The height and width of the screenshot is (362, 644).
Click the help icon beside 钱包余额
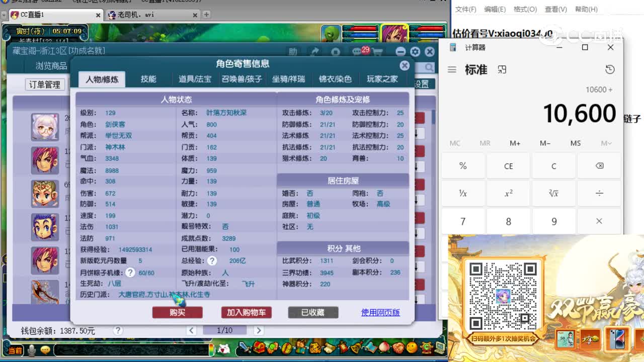pyautogui.click(x=118, y=330)
